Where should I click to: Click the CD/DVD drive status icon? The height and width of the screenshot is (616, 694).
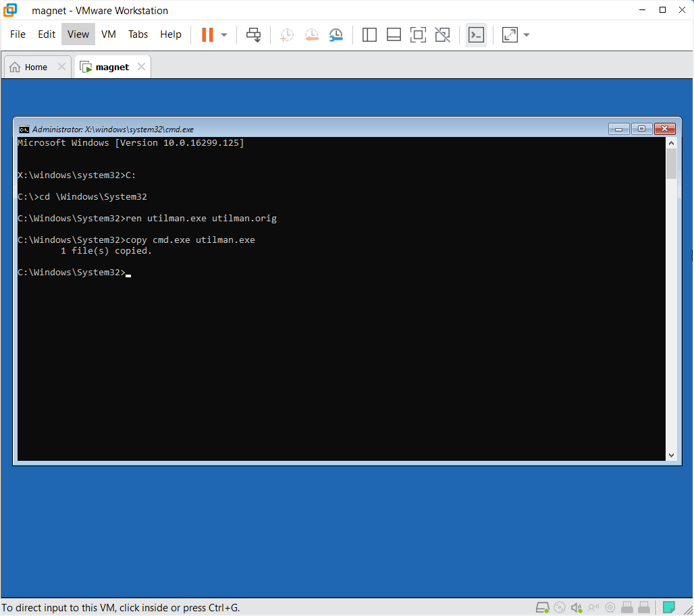[x=560, y=608]
